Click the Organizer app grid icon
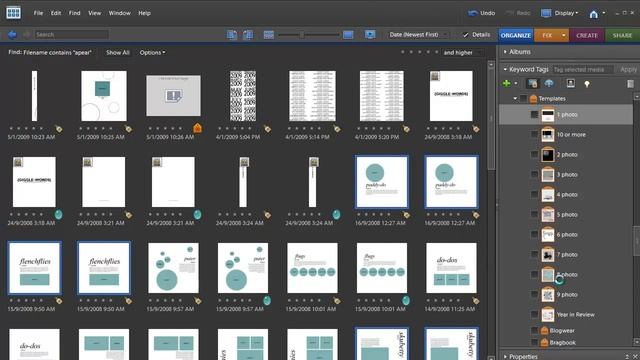Screen dimensions: 640x360 click(x=13, y=13)
